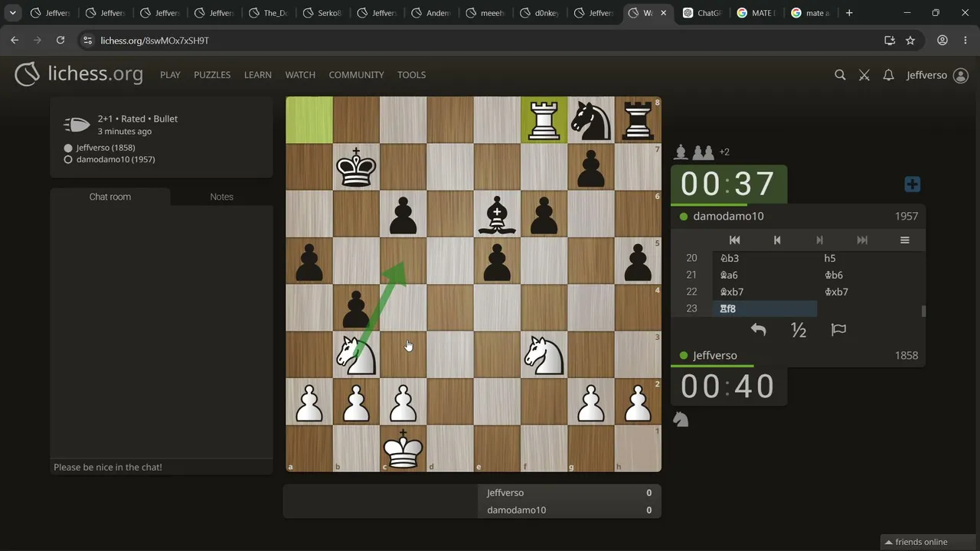The height and width of the screenshot is (551, 980).
Task: Click the black king on b7
Action: [357, 167]
